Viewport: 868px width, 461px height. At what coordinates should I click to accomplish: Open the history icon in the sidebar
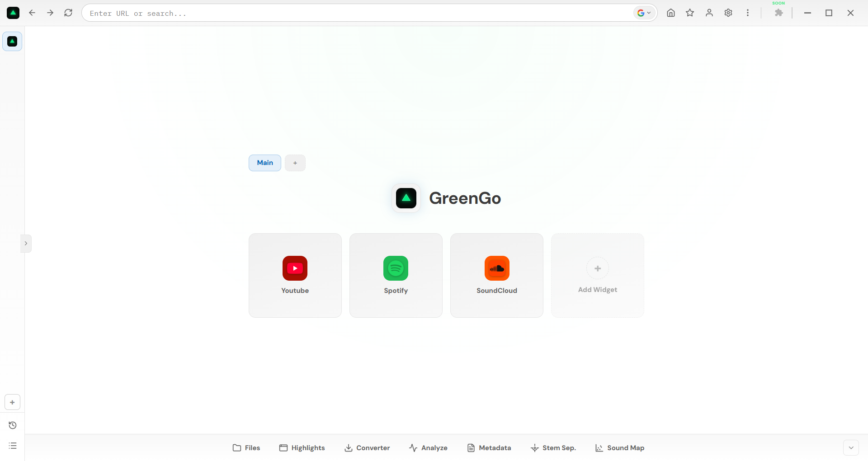click(x=13, y=425)
